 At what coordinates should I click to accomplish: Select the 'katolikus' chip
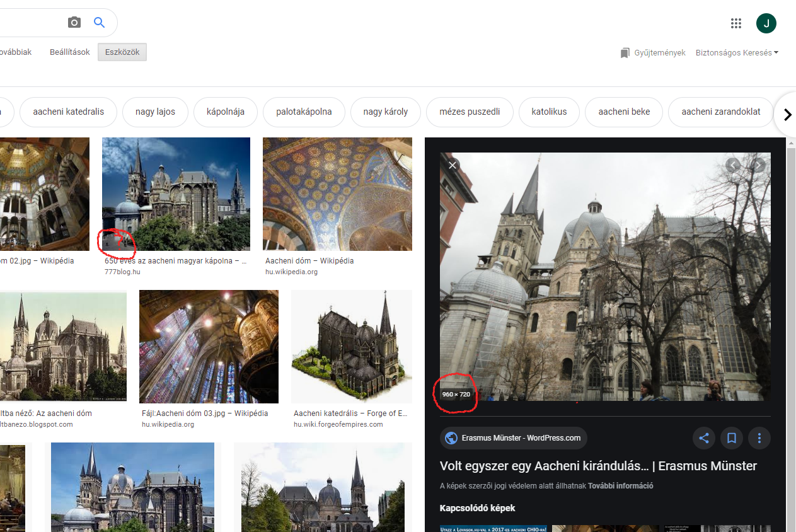pos(549,112)
